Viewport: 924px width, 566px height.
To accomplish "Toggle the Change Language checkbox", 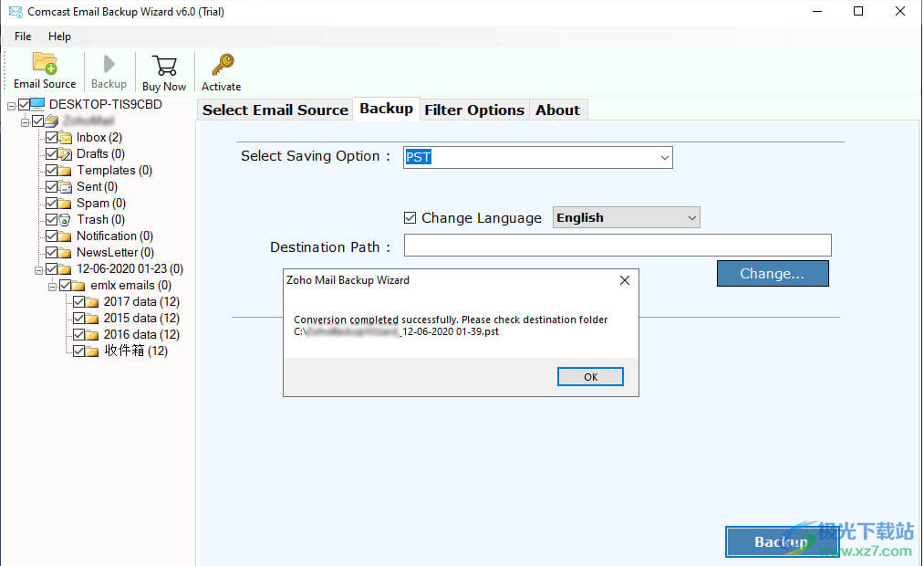I will 410,218.
